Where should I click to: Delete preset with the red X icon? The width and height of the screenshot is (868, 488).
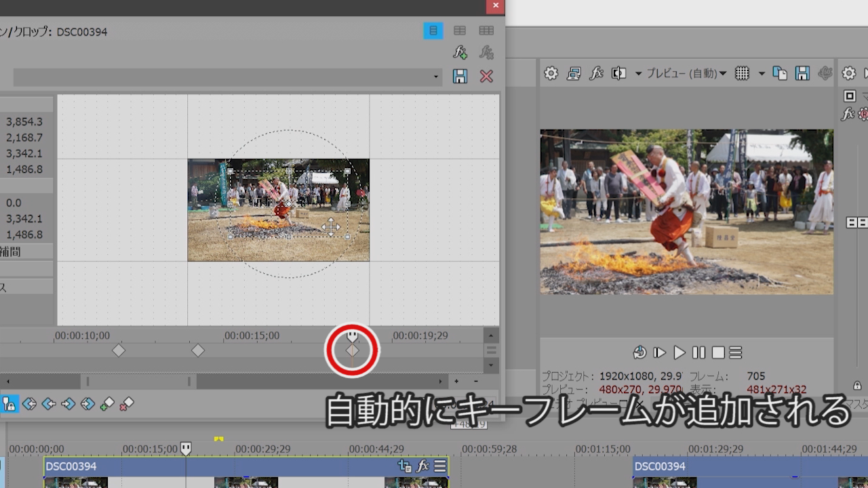(x=486, y=76)
